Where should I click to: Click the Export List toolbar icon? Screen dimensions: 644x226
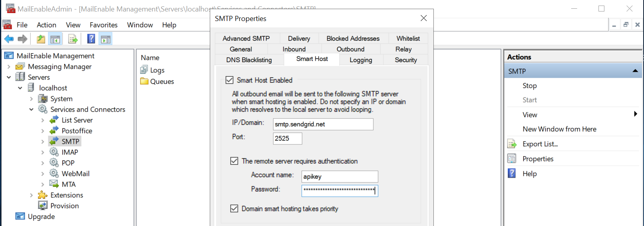73,39
